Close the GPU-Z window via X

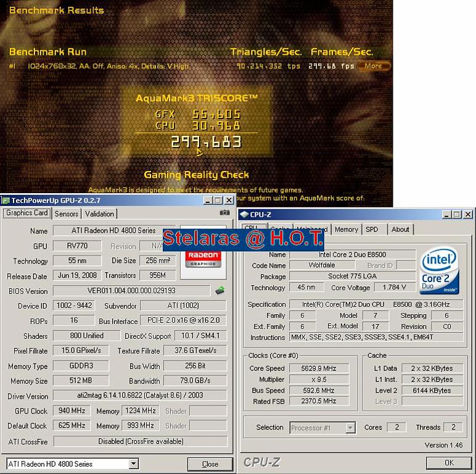229,201
